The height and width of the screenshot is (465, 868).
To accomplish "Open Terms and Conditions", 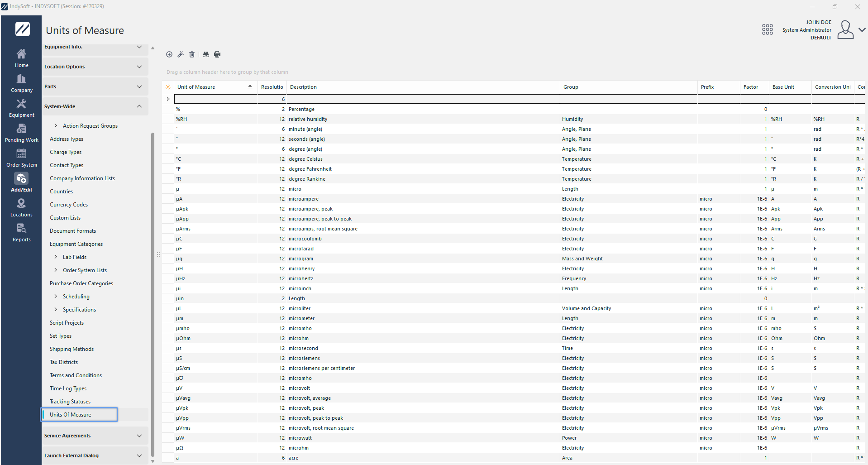I will [76, 375].
